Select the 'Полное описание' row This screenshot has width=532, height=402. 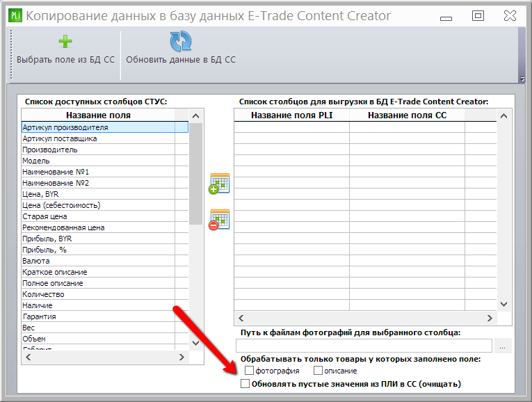pos(105,283)
